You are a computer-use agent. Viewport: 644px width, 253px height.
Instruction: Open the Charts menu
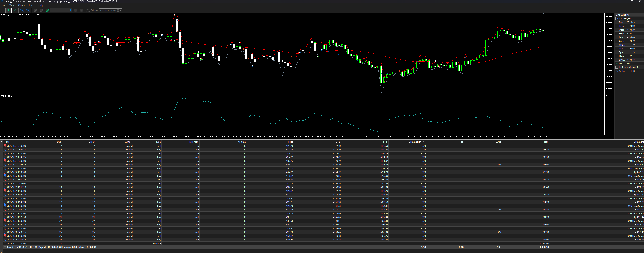point(22,5)
